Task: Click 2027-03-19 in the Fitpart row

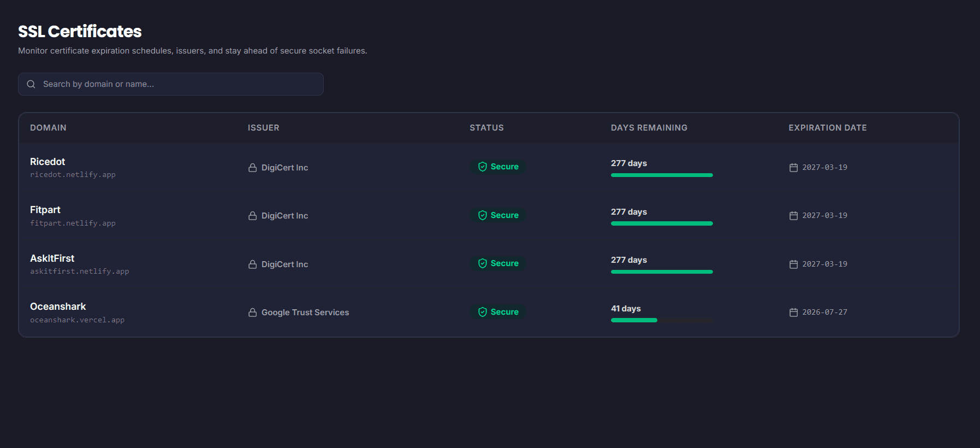Action: tap(825, 216)
